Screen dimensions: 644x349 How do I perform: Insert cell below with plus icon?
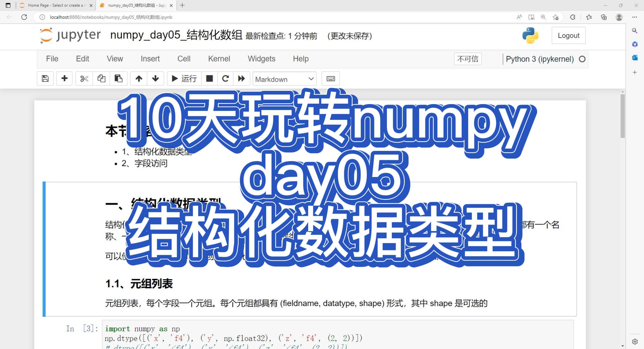[64, 79]
